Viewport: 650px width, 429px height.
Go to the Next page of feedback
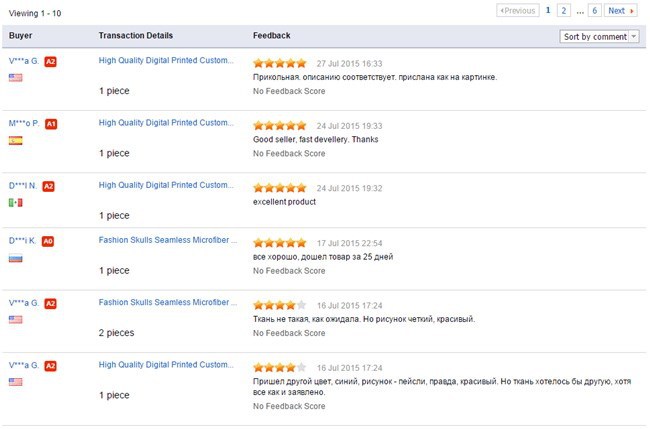coord(621,11)
